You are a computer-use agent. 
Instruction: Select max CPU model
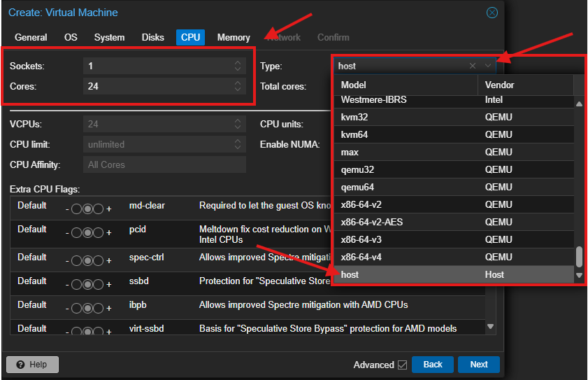454,152
